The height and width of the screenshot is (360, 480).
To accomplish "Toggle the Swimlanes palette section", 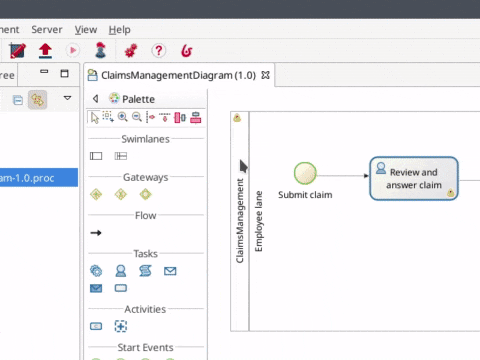I will (145, 139).
